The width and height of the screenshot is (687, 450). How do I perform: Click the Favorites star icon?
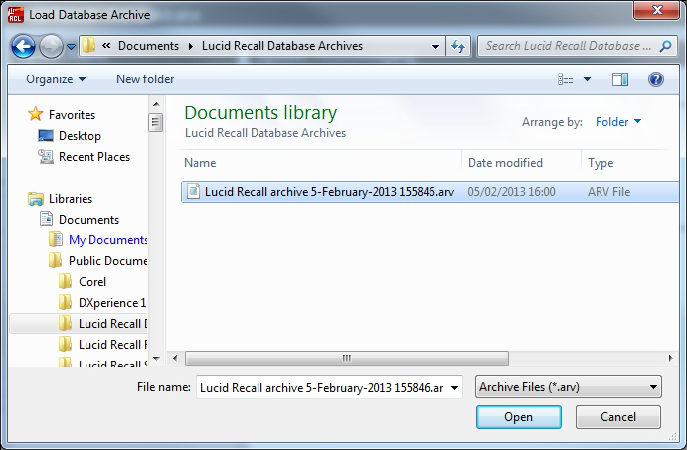pyautogui.click(x=35, y=114)
